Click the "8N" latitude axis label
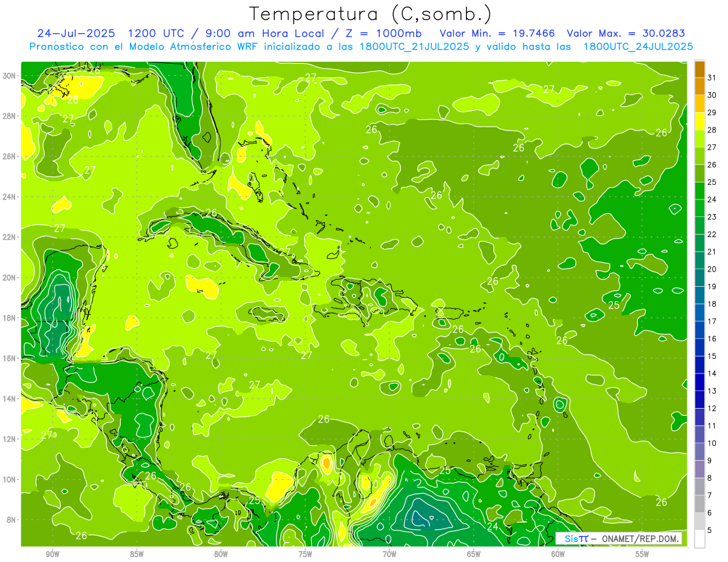Image resolution: width=728 pixels, height=562 pixels. click(12, 520)
